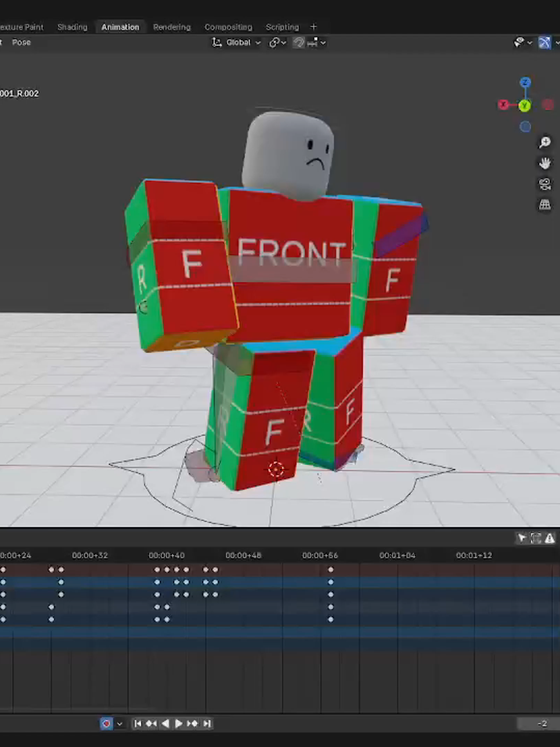The image size is (560, 747).
Task: Select summary row keyframe under 00:00+56
Action: coord(330,569)
